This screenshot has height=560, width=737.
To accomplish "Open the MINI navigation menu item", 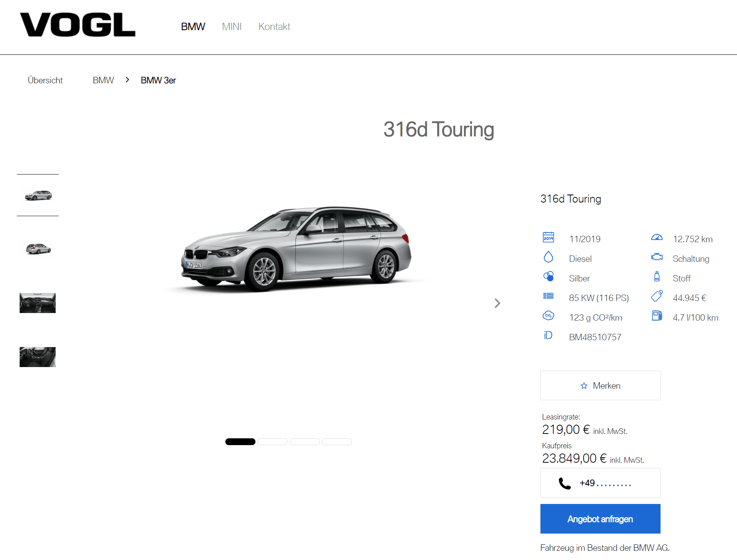I will pos(232,27).
